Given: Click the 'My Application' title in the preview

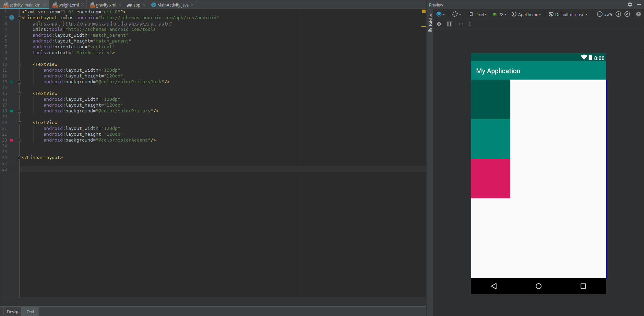Looking at the screenshot, I should click(x=498, y=71).
